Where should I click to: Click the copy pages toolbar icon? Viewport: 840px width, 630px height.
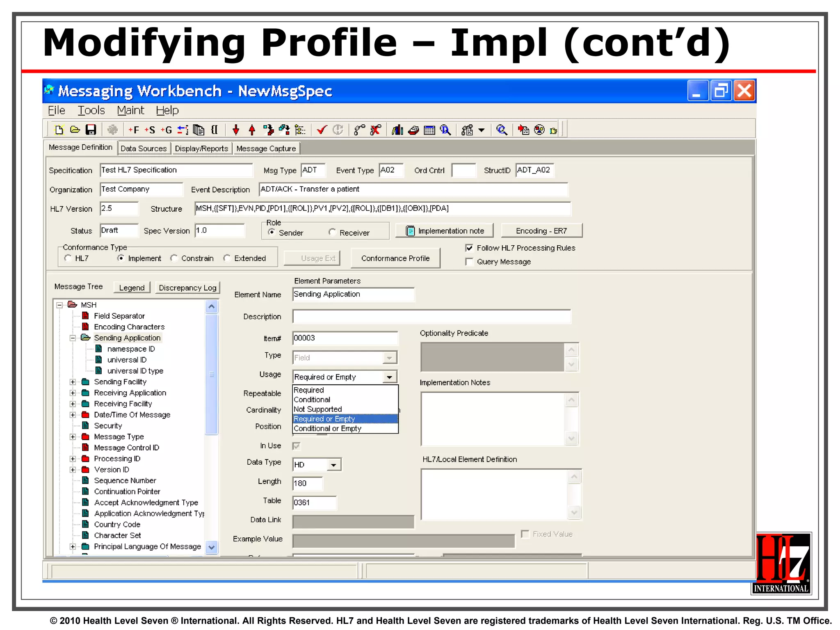(x=199, y=130)
